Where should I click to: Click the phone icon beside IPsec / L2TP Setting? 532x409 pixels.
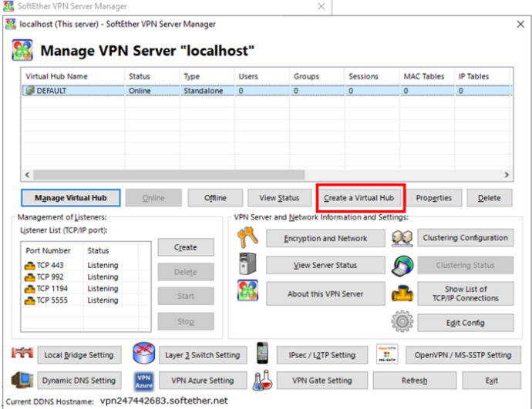[261, 354]
